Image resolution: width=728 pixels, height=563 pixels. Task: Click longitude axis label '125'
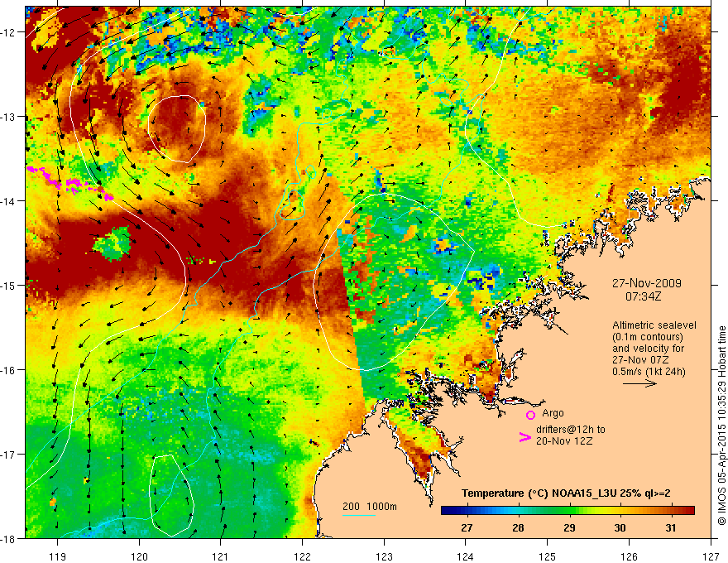click(x=548, y=556)
